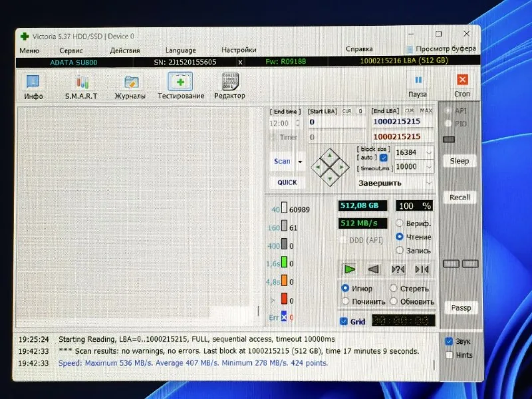Screen dimensions: 532x399
Task: Open the Сервис menu
Action: (71, 51)
